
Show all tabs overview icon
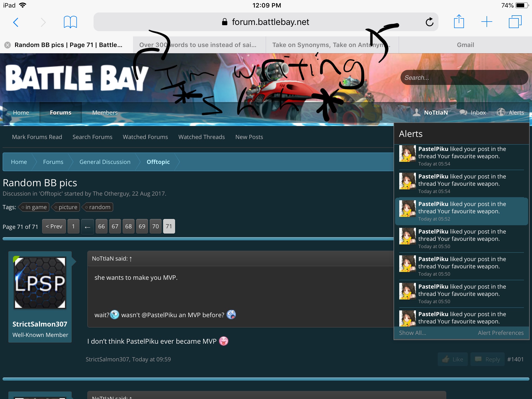(x=515, y=22)
